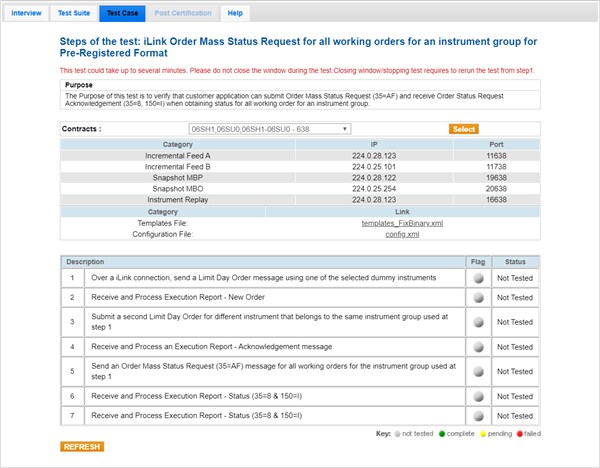Viewport: 600px width, 468px height.
Task: Open the templates_FixBinary.xml link
Action: tap(402, 222)
